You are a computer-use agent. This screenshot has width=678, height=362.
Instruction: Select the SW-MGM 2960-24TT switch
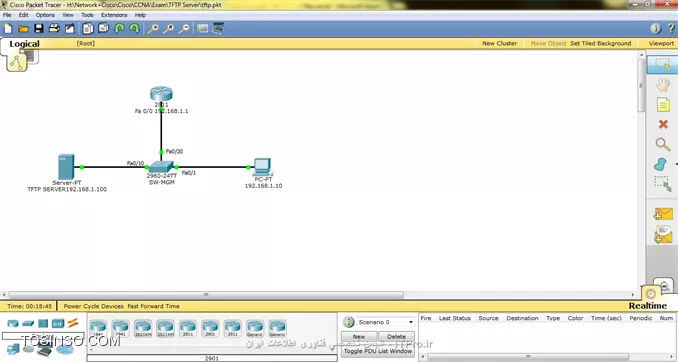click(161, 167)
